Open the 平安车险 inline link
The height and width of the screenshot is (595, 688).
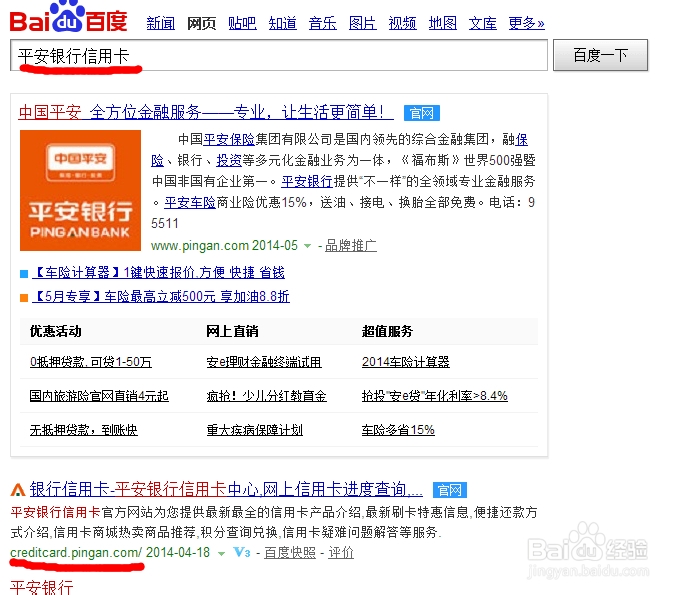(190, 202)
